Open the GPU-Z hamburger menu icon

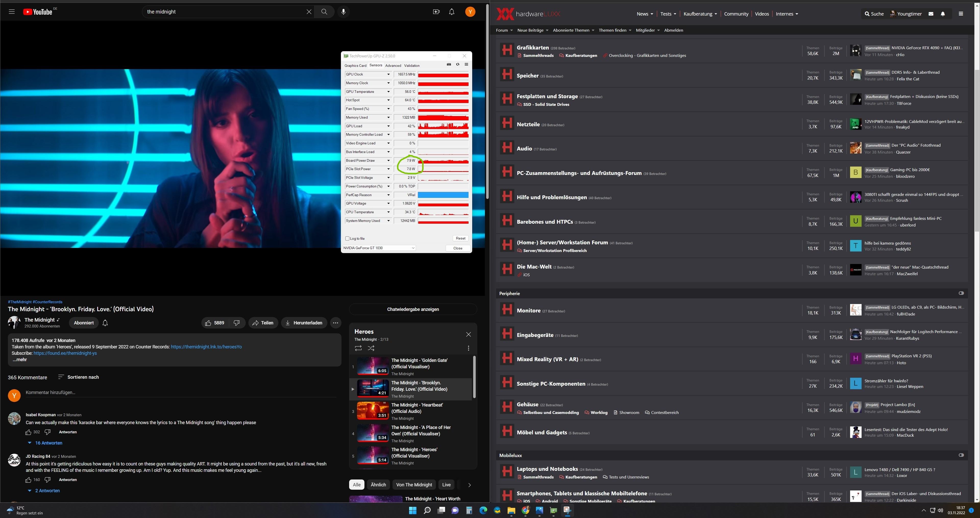(x=467, y=65)
